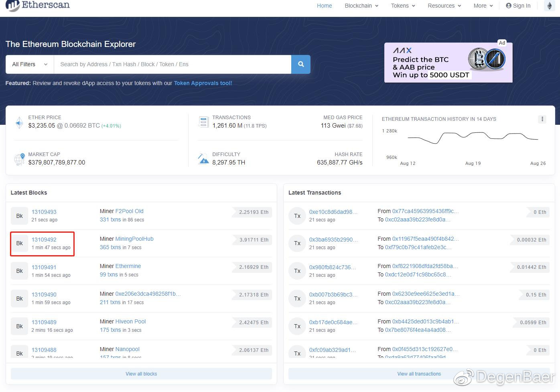Click the Bk icon for block 13109490
560x392 pixels.
(x=19, y=299)
